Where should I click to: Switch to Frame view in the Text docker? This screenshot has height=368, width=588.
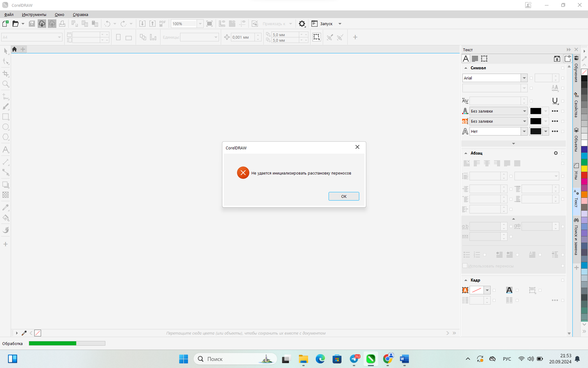click(x=484, y=58)
